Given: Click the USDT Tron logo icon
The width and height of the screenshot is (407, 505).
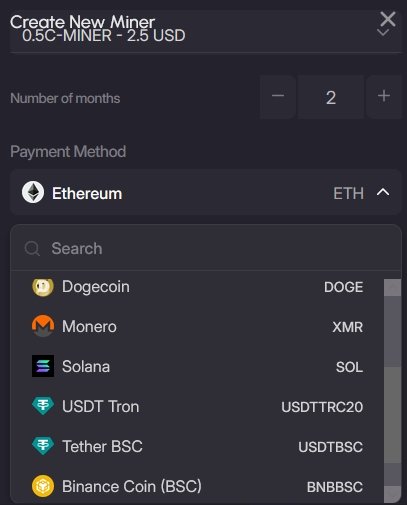Looking at the screenshot, I should [43, 406].
